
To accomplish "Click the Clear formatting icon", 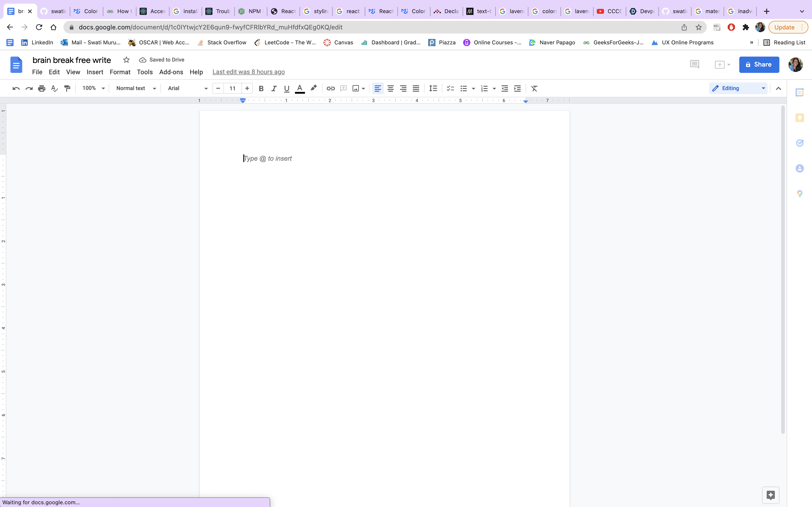I will click(x=534, y=88).
